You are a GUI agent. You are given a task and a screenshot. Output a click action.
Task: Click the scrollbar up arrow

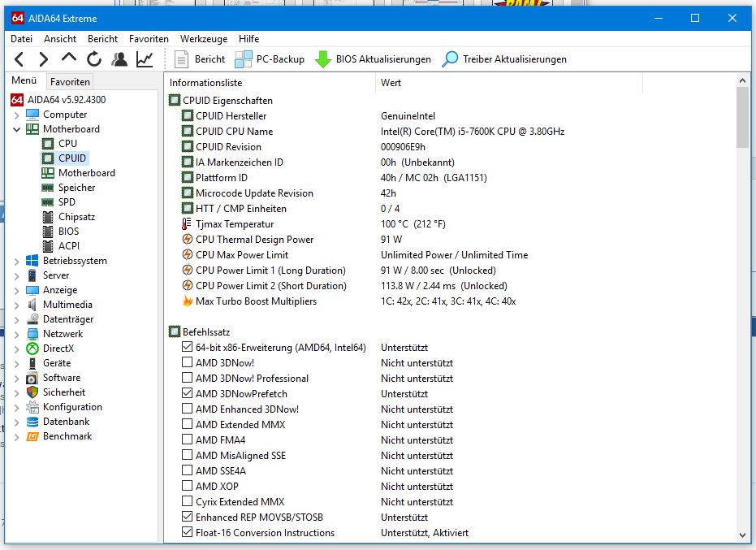tap(742, 80)
